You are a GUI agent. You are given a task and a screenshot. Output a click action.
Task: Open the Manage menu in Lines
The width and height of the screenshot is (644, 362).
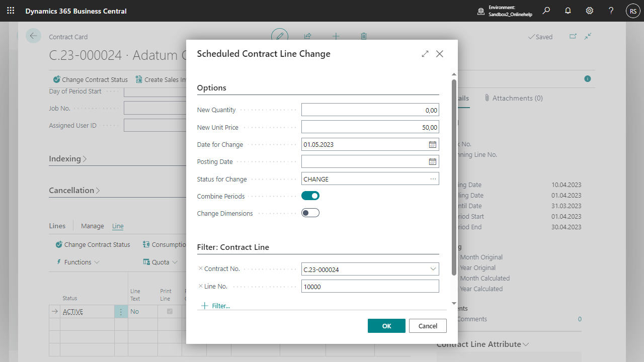tap(93, 226)
